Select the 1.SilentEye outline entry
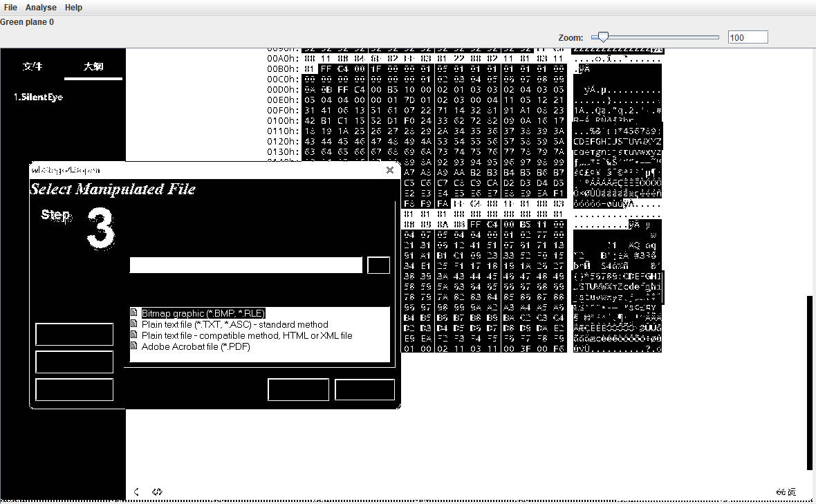 point(39,97)
